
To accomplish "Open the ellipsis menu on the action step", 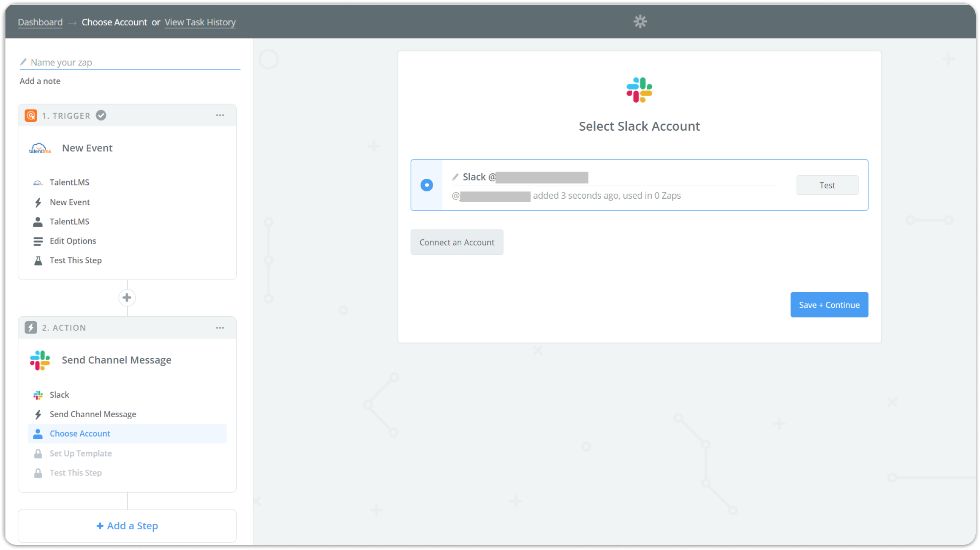I will pyautogui.click(x=220, y=327).
